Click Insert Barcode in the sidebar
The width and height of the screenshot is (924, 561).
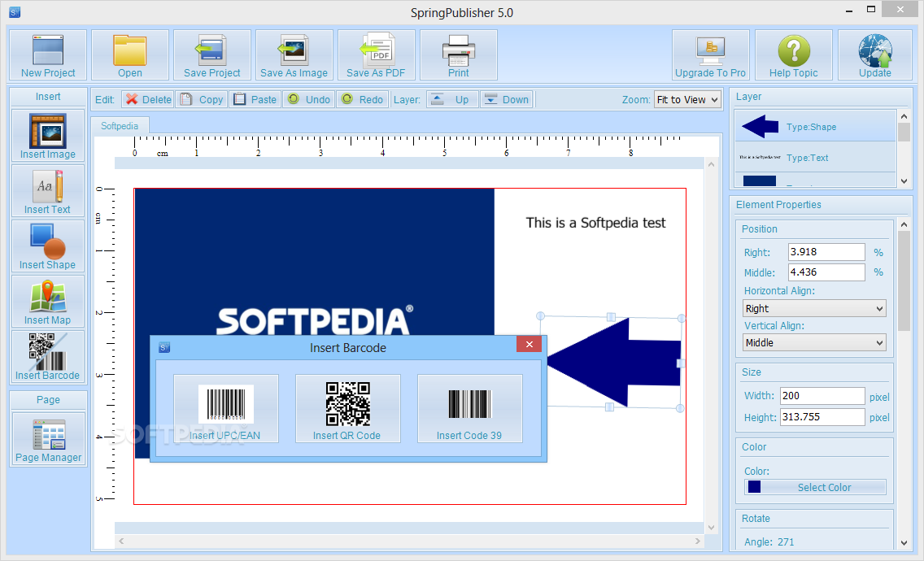[48, 356]
